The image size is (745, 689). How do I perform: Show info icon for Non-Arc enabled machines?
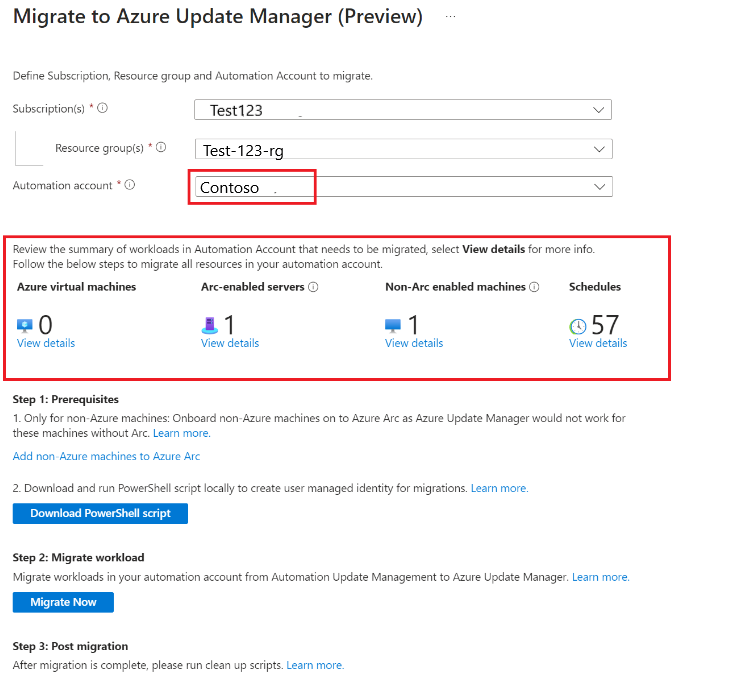coord(535,287)
